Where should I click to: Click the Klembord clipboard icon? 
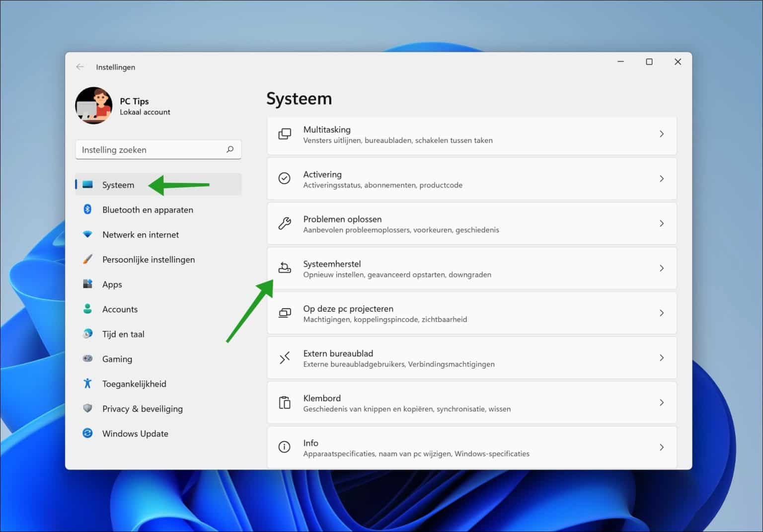(x=285, y=402)
